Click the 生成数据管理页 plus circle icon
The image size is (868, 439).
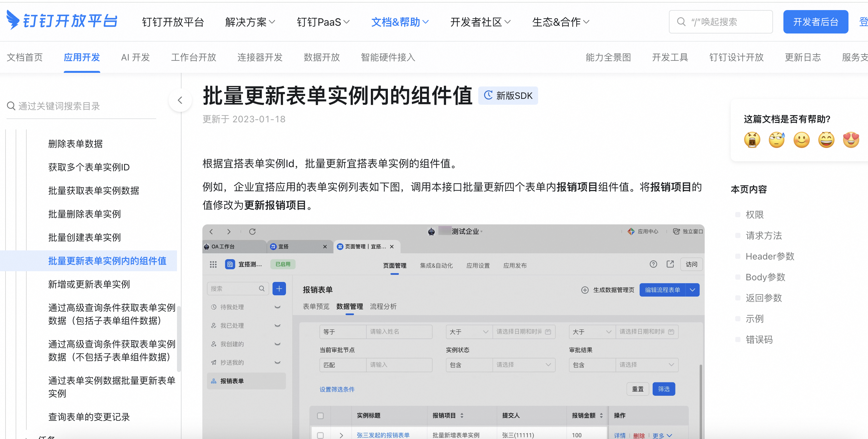[585, 290]
